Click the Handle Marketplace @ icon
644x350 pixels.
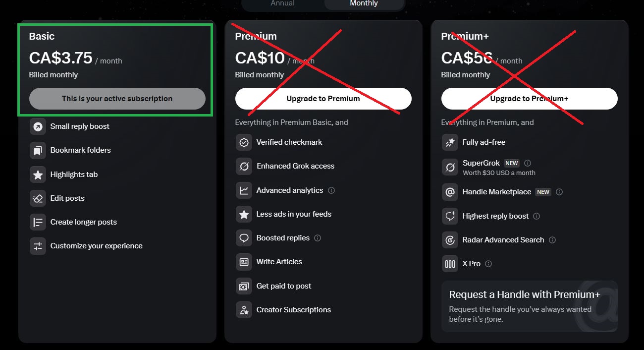click(450, 192)
